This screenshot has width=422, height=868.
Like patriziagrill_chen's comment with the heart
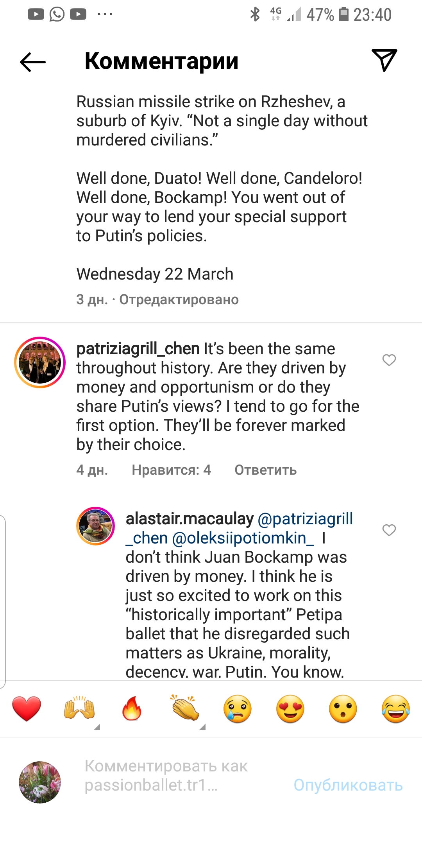point(389,360)
